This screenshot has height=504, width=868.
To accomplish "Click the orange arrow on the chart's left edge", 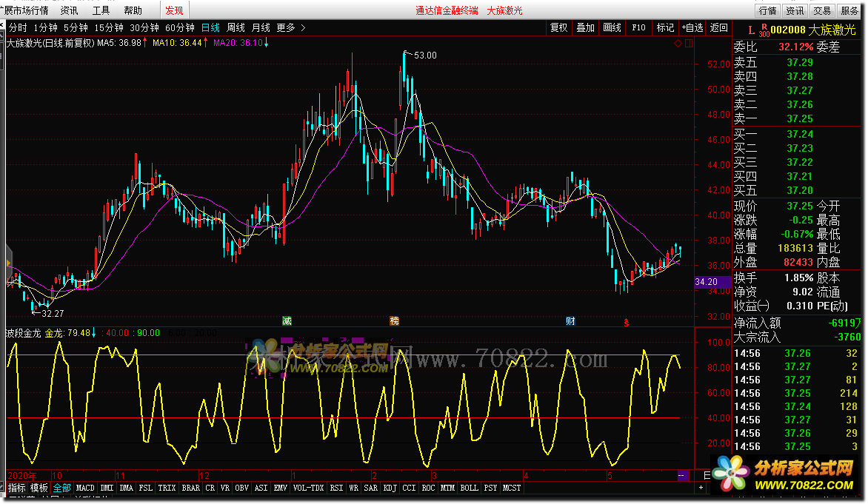I will [x=8, y=263].
